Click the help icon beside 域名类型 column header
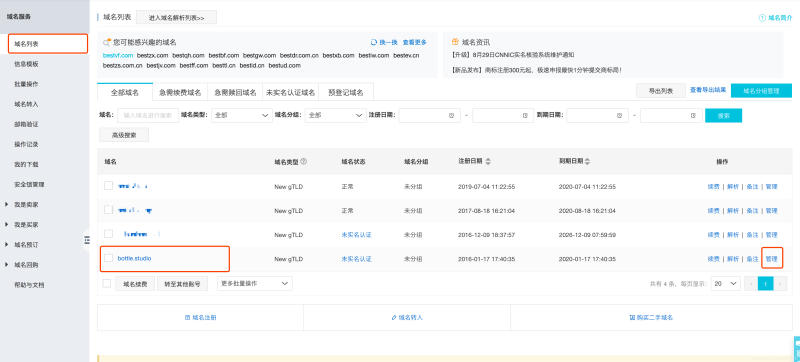800x362 pixels. [x=304, y=161]
